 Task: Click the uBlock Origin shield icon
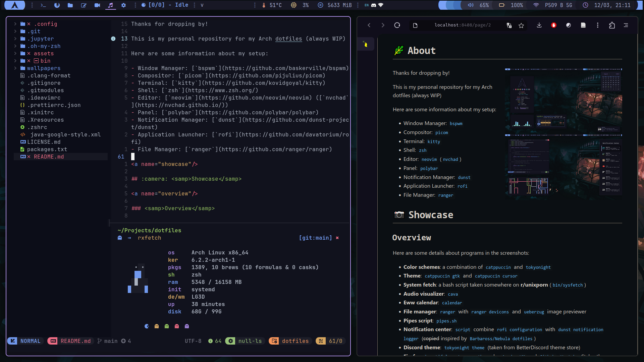point(554,25)
